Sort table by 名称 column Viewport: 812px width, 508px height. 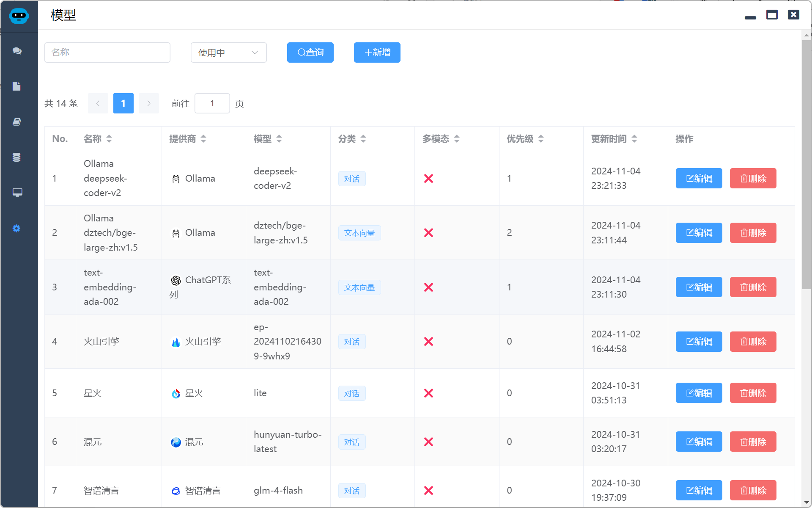click(x=109, y=139)
